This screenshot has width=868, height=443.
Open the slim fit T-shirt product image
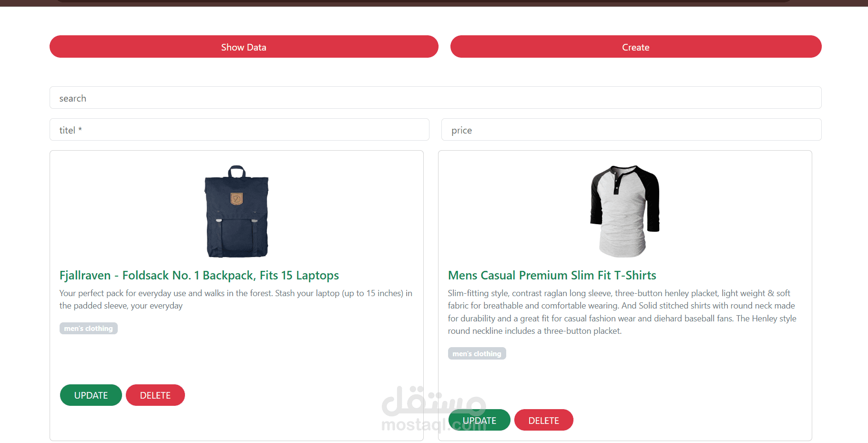click(x=624, y=211)
